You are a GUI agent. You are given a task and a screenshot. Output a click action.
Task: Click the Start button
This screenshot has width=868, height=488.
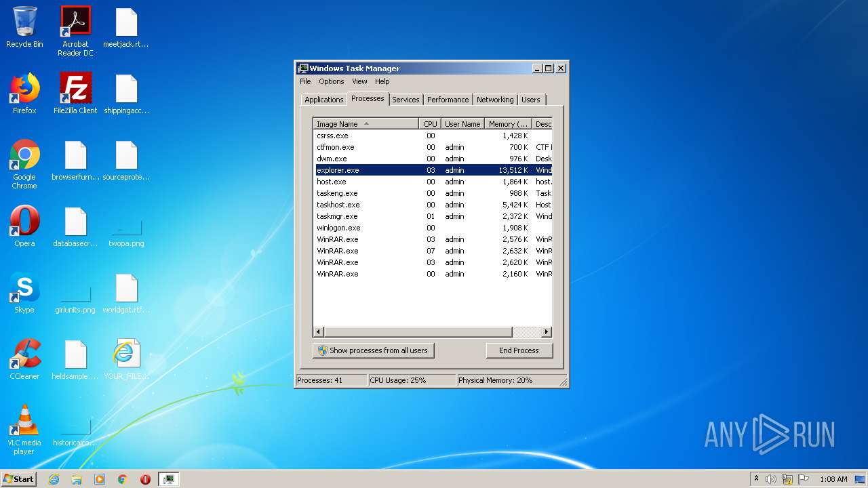click(x=19, y=479)
